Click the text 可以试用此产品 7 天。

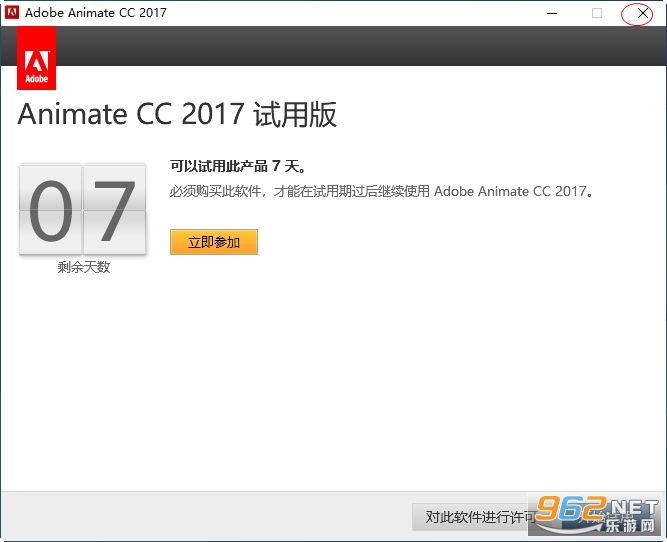238,166
